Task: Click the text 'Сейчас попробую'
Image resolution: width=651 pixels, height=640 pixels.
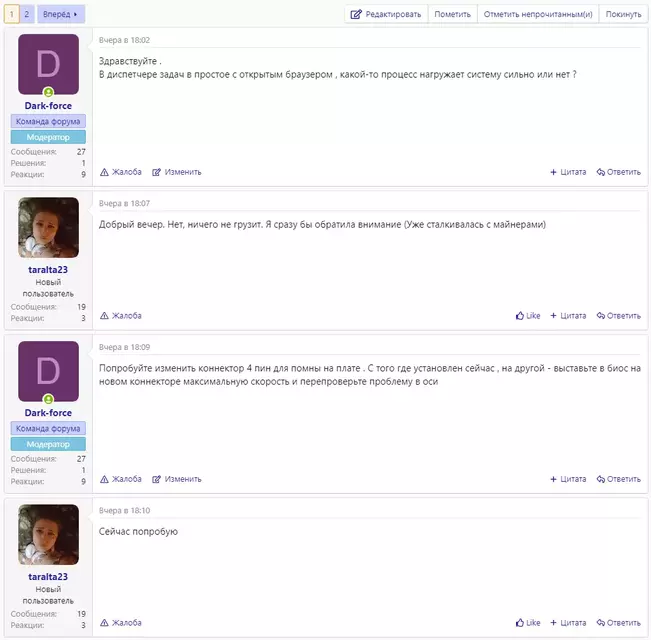Action: pyautogui.click(x=138, y=532)
